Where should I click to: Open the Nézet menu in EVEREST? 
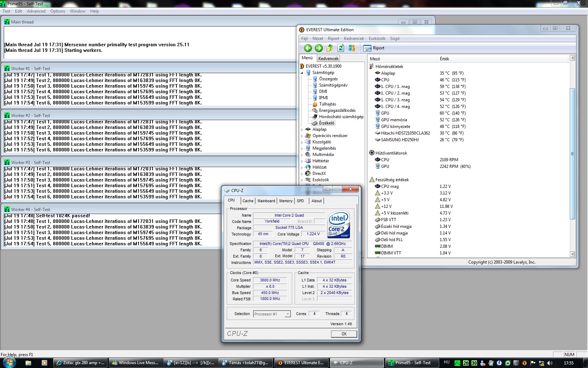click(318, 39)
